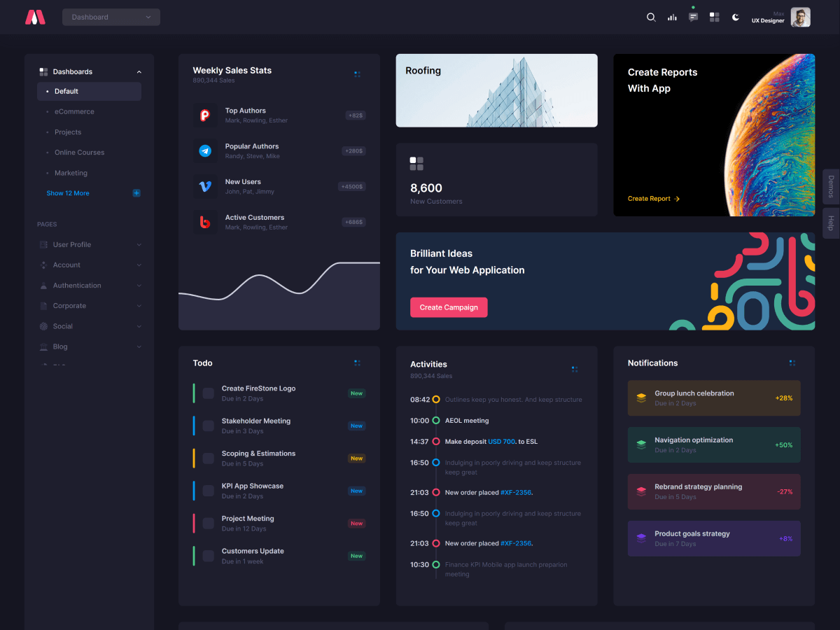Open the Dashboard dropdown in header
The height and width of the screenshot is (630, 840).
pos(111,17)
